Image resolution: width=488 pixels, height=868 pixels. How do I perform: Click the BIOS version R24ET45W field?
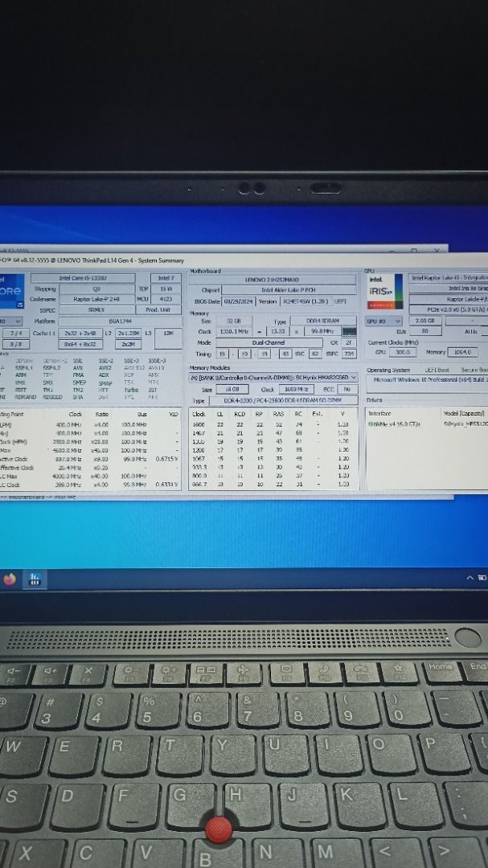tap(306, 301)
